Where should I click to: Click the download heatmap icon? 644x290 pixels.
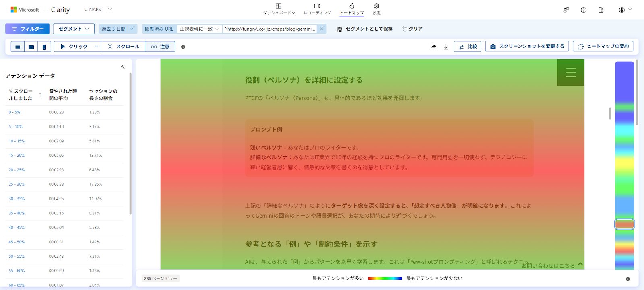pos(446,47)
